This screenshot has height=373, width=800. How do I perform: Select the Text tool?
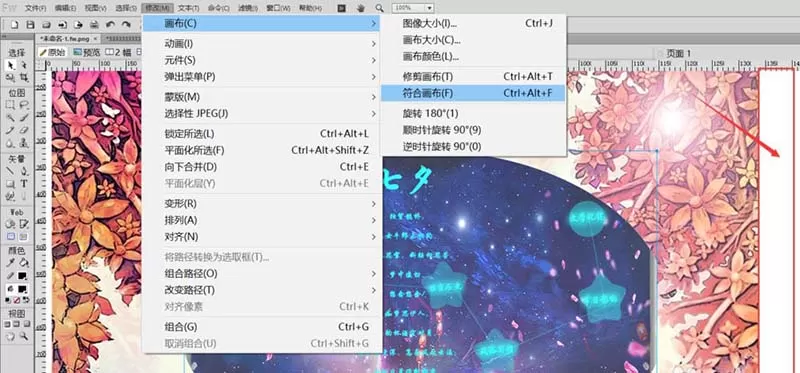point(23,183)
